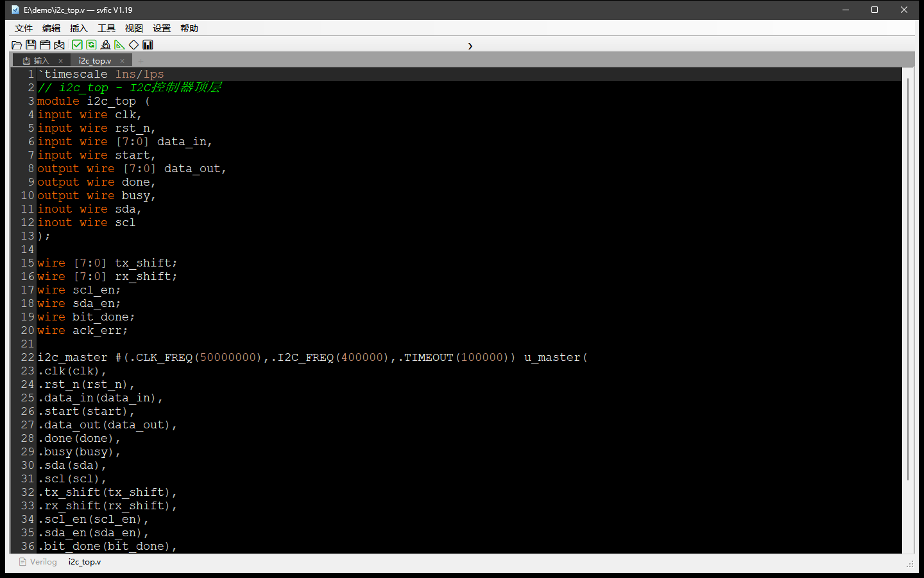924x578 pixels.
Task: Click the save-all toolbar icon
Action: point(45,45)
